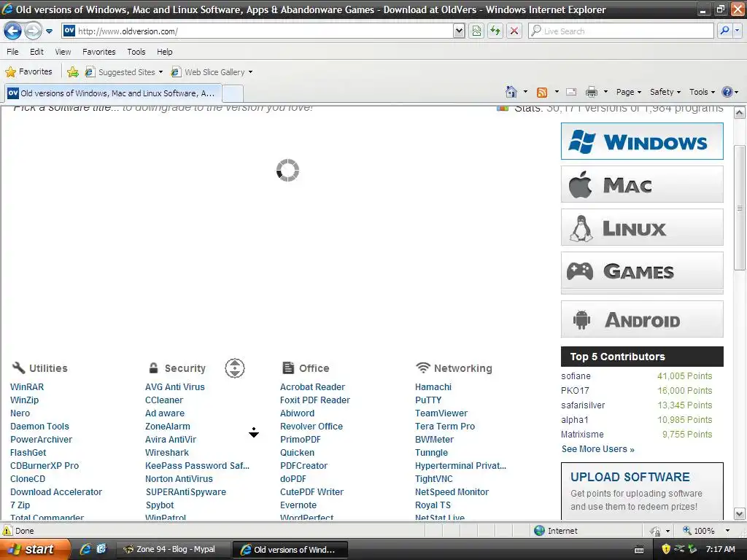The width and height of the screenshot is (747, 560).
Task: Stop loading with the red X icon
Action: tap(514, 31)
